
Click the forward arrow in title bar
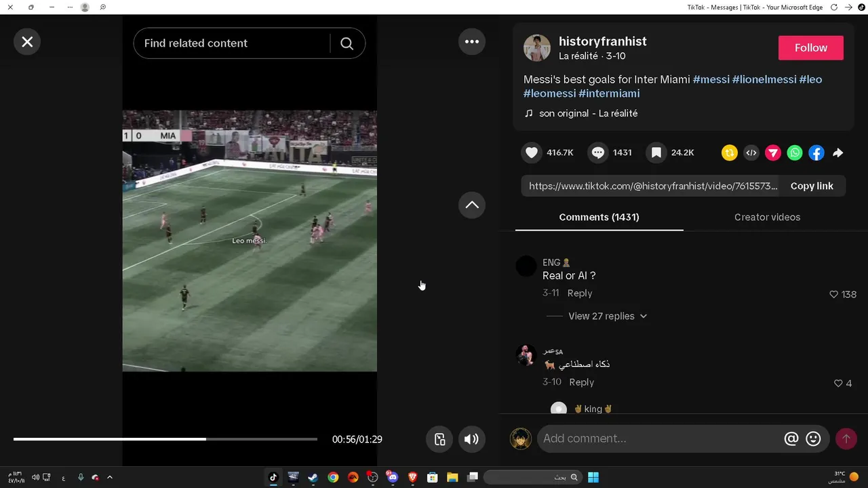point(848,7)
